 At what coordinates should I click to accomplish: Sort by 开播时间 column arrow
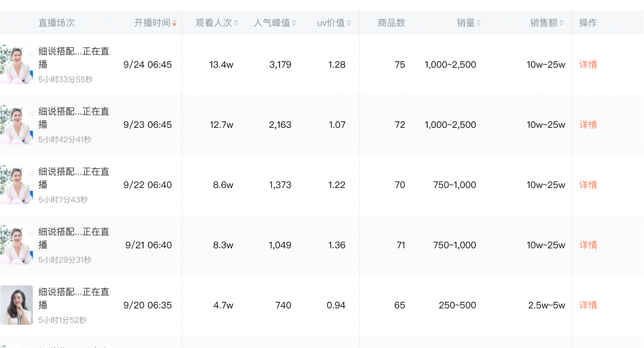[174, 23]
